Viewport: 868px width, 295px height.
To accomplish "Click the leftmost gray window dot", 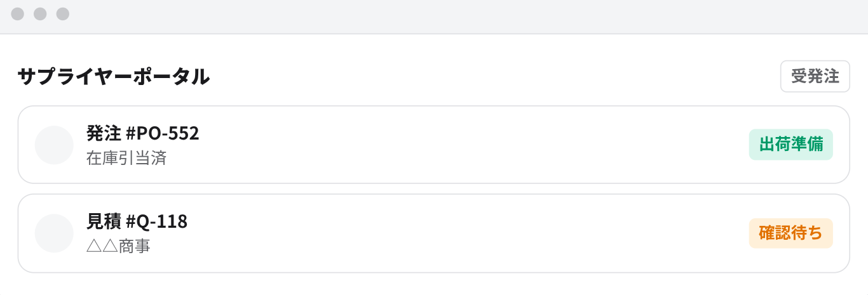I will click(x=18, y=14).
